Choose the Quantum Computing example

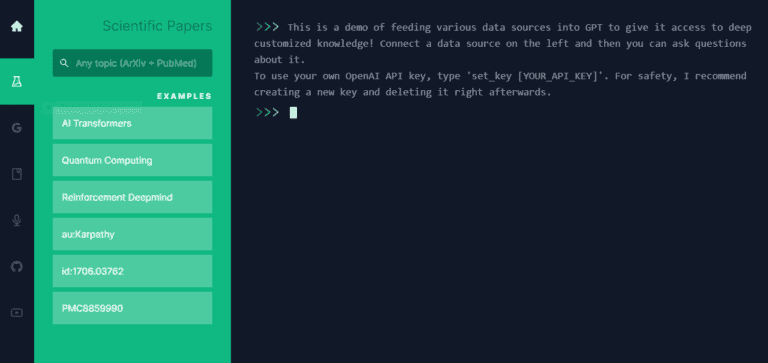tap(132, 160)
